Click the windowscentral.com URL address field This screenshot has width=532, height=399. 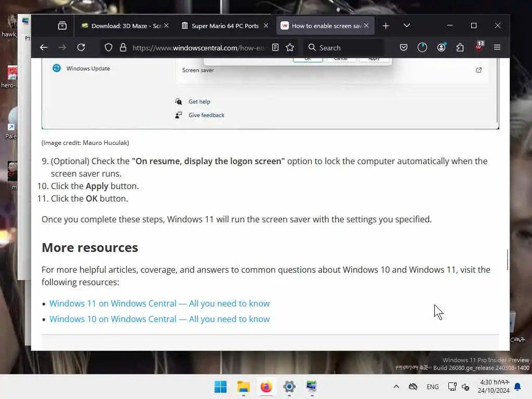pos(198,48)
